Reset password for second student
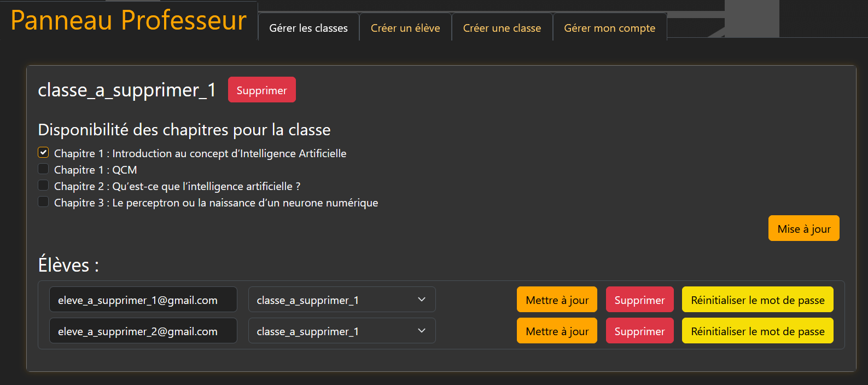 [758, 331]
